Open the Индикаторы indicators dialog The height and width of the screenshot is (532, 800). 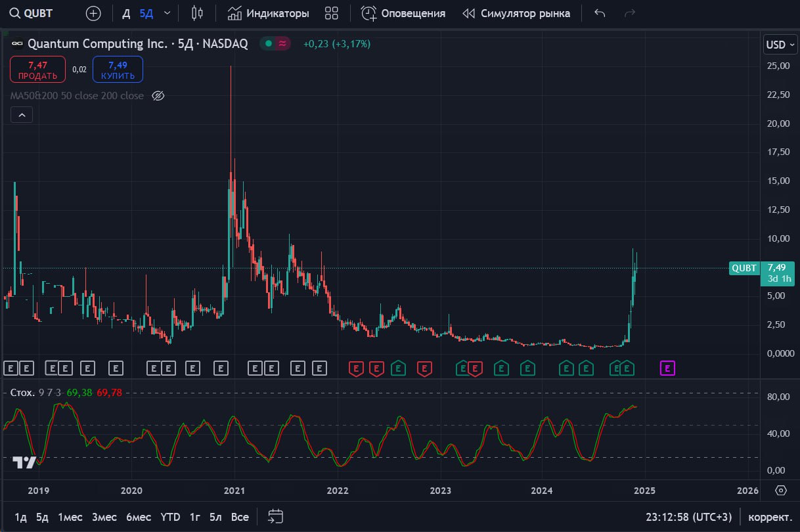[268, 13]
